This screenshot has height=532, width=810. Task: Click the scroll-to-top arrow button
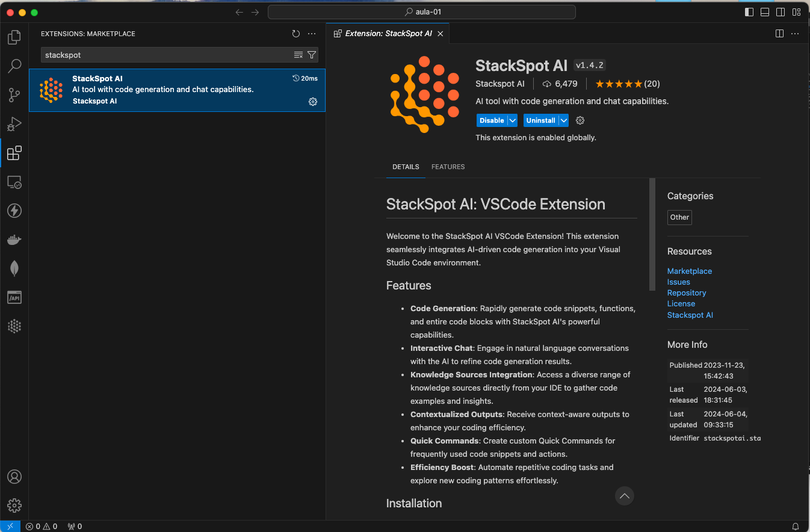pos(625,496)
